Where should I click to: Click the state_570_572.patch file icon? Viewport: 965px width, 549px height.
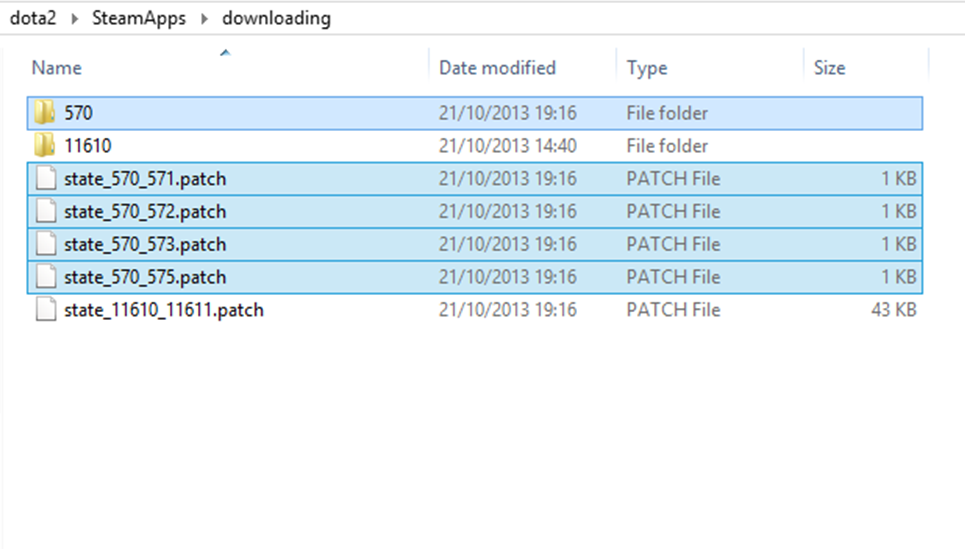click(x=44, y=212)
